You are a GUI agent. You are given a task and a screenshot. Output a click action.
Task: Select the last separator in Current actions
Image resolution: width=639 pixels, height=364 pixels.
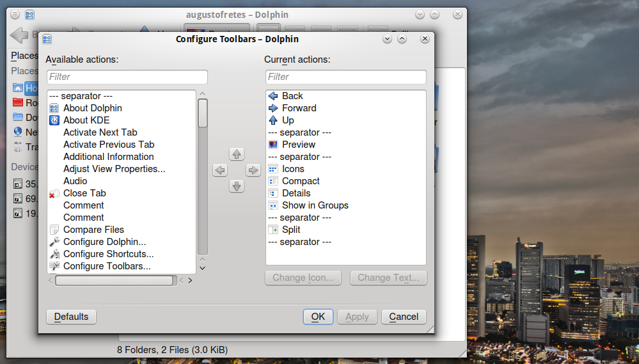click(x=345, y=242)
